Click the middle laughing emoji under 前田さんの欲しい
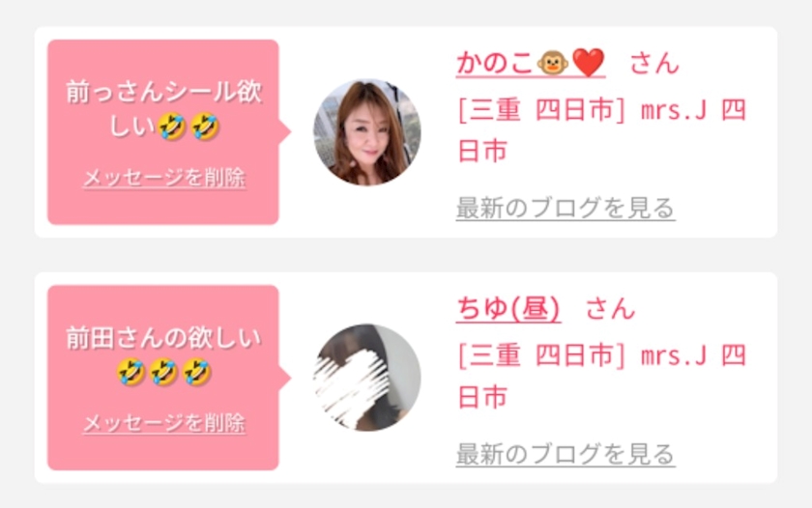 (x=163, y=372)
